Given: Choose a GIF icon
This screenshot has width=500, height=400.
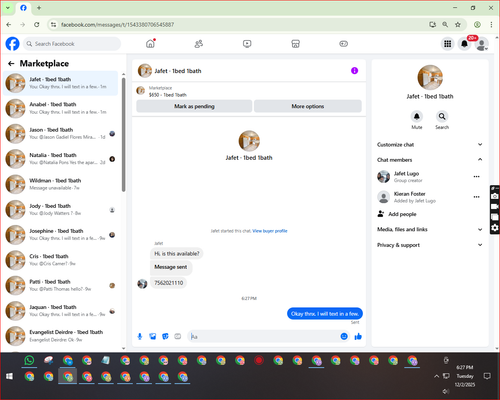Looking at the screenshot, I should (178, 336).
